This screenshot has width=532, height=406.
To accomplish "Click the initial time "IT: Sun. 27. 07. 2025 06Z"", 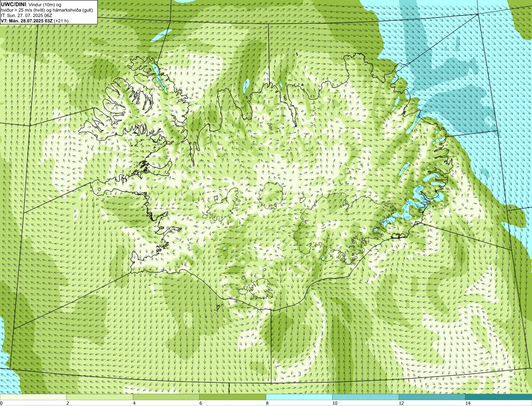I will point(27,15).
